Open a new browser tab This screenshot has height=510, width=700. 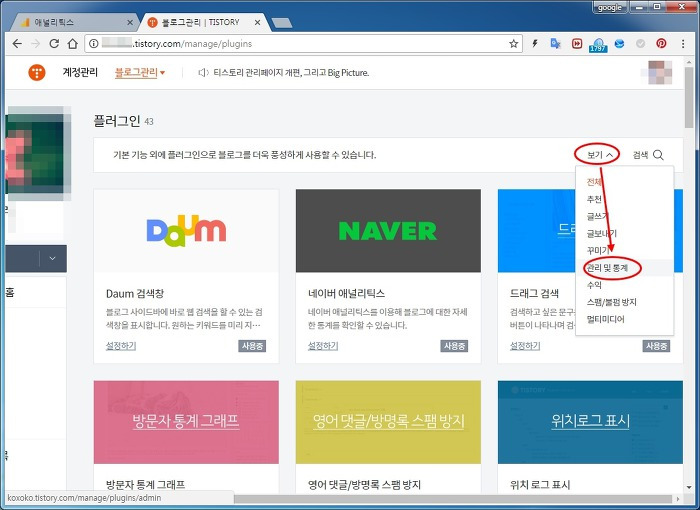282,23
